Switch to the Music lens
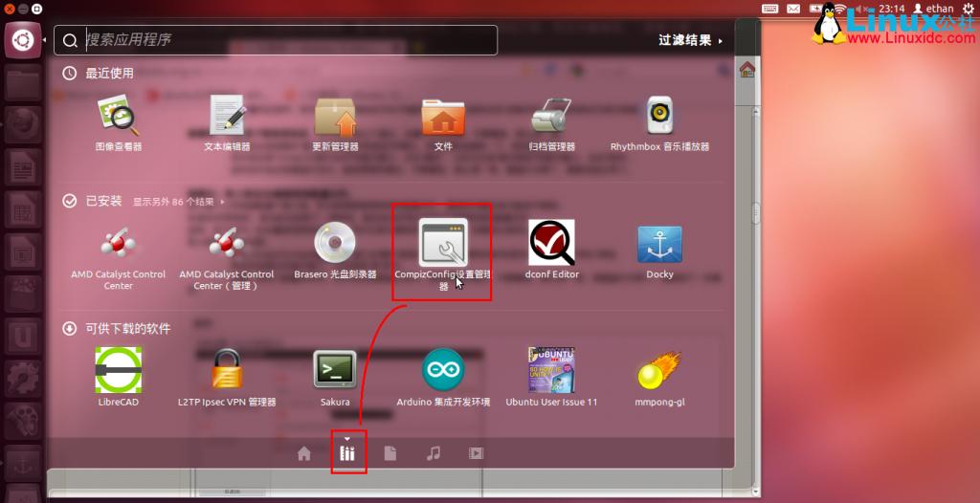The width and height of the screenshot is (980, 503). pos(434,453)
